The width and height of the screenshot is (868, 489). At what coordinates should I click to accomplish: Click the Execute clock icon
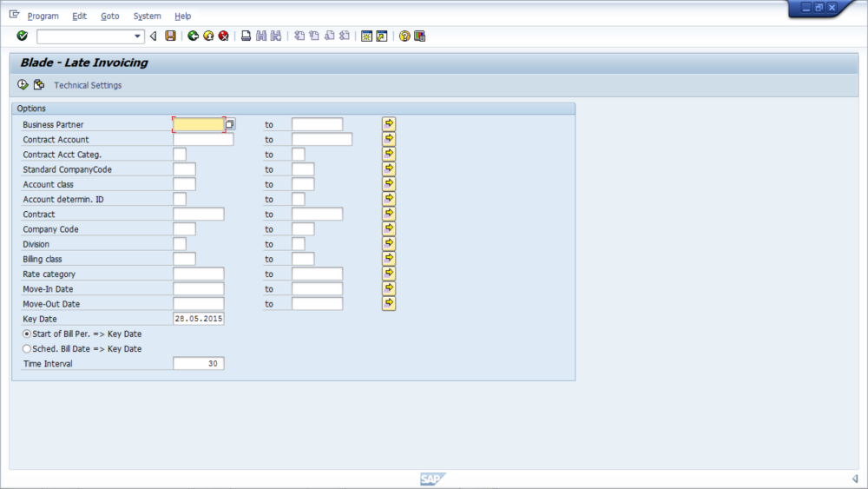click(x=23, y=85)
